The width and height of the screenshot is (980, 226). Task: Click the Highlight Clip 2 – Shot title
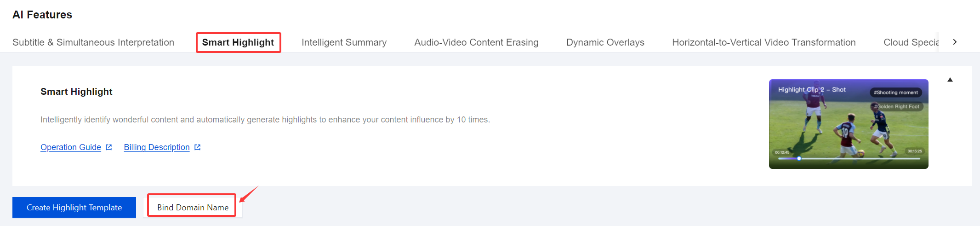(811, 90)
